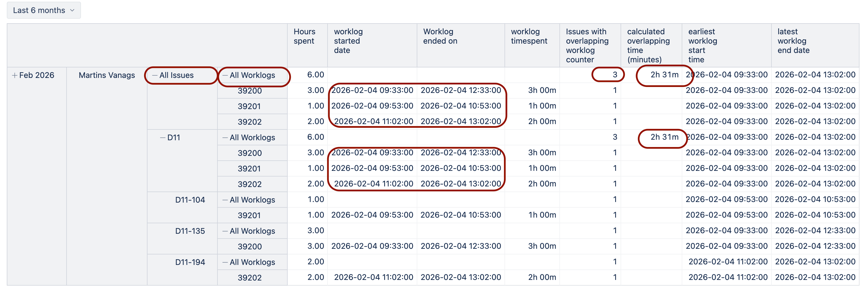Open the Last 6 months period dropdown
Screen dimensions: 868x289
coord(44,10)
